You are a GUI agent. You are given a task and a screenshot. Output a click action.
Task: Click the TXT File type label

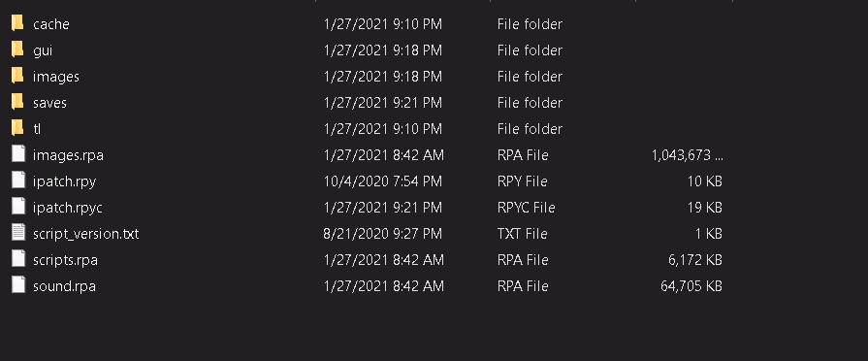coord(522,234)
